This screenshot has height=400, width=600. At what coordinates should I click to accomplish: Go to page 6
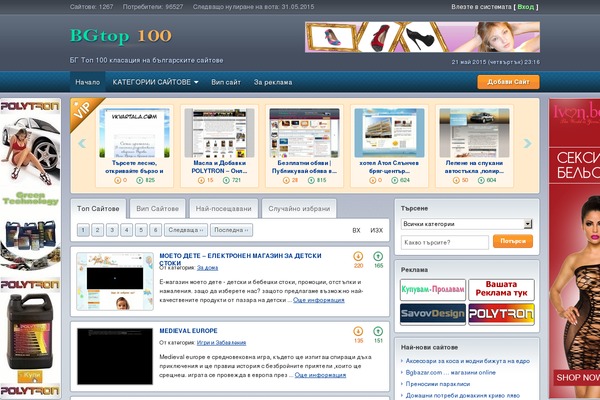coord(155,230)
